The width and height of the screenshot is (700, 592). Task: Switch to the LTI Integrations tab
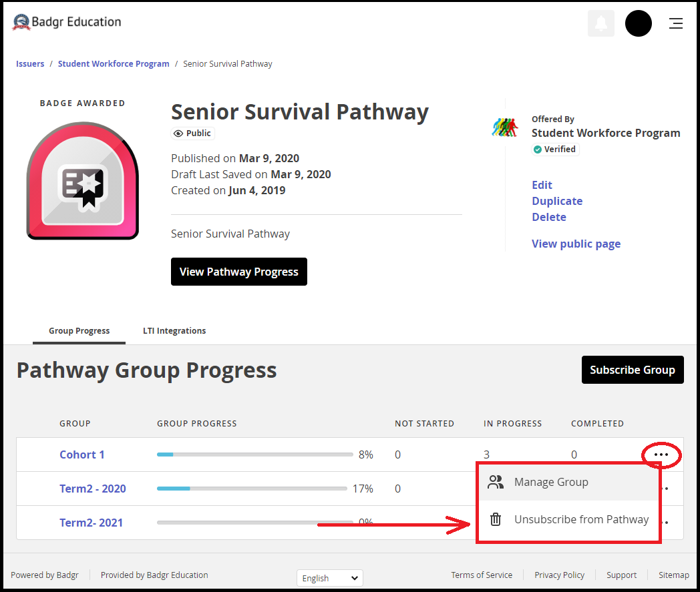[174, 331]
